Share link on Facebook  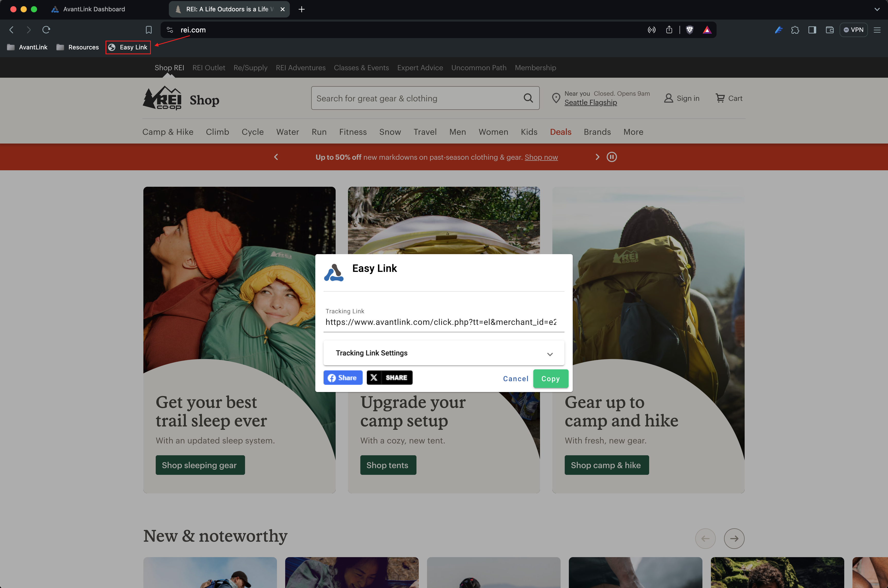click(343, 378)
